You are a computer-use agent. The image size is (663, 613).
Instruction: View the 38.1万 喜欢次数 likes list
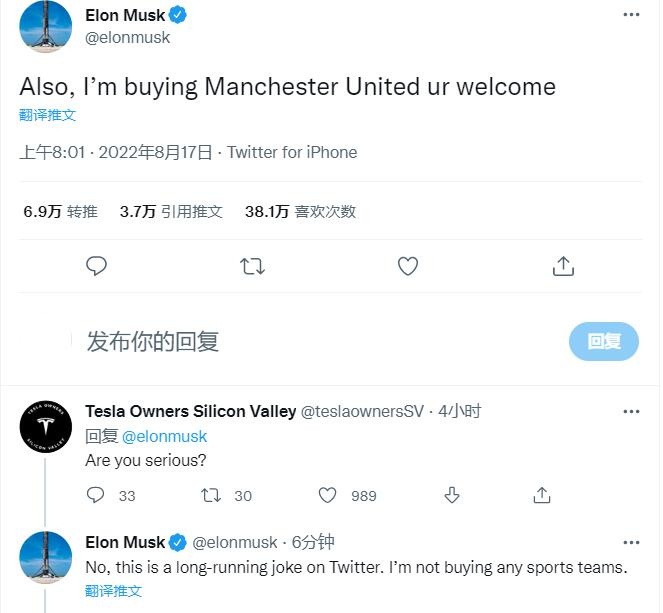(300, 212)
